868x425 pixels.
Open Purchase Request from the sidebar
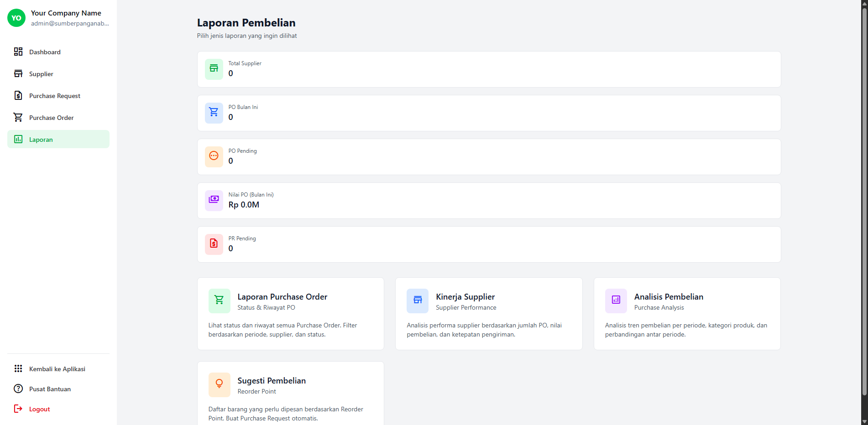pos(55,96)
